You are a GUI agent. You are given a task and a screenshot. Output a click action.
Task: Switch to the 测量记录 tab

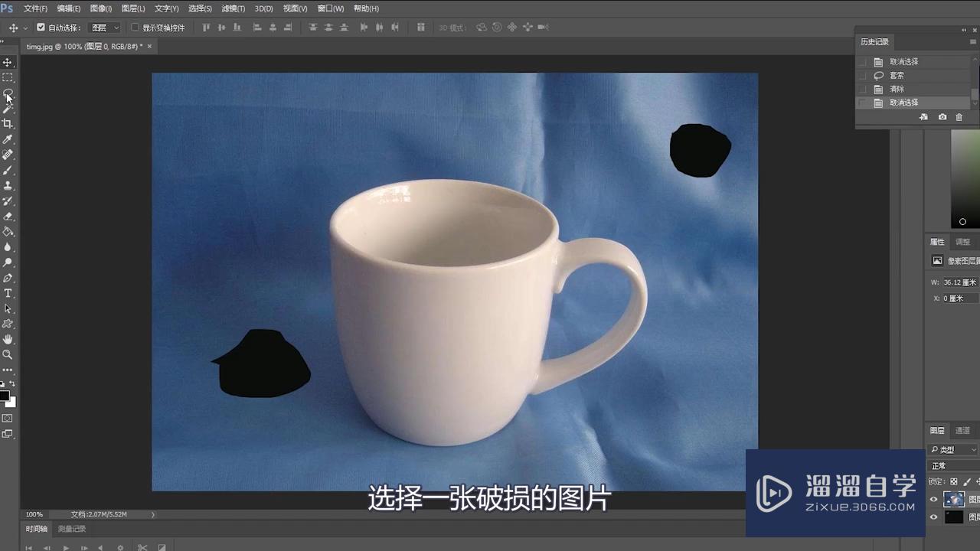coord(72,529)
